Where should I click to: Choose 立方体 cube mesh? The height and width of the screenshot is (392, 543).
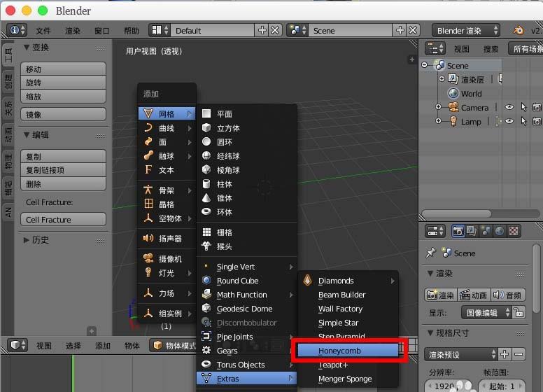247,128
